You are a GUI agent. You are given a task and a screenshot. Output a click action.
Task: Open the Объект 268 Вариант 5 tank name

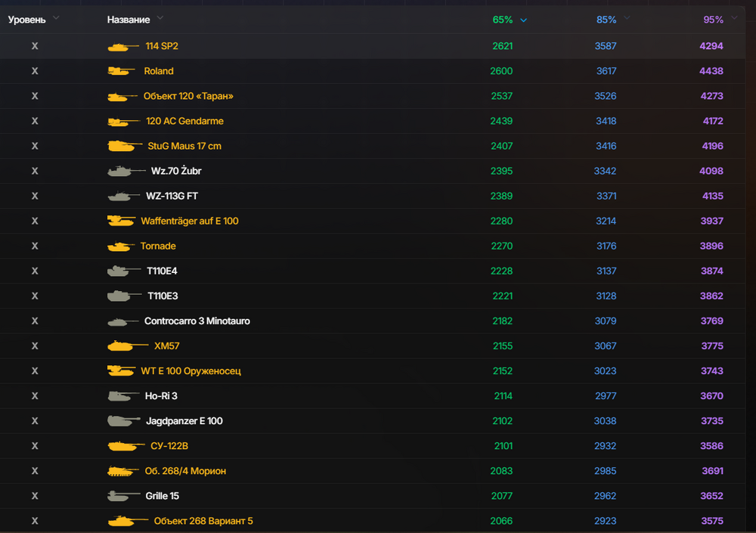[203, 521]
